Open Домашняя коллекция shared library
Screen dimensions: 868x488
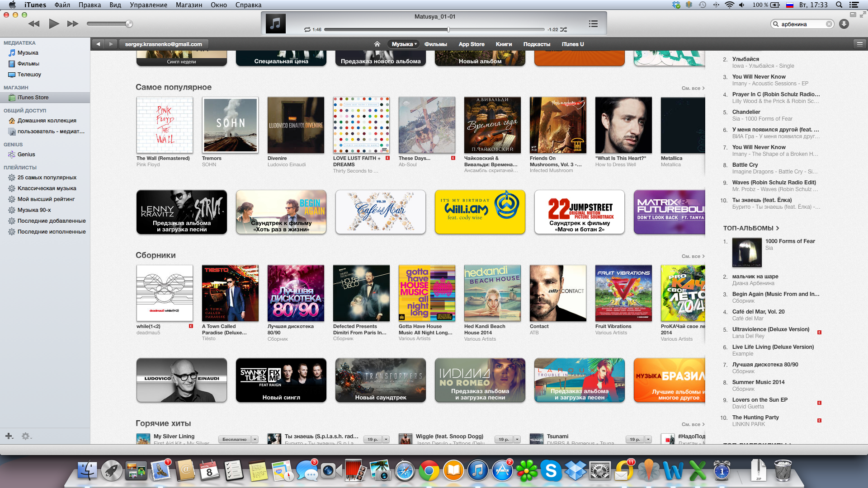(45, 121)
